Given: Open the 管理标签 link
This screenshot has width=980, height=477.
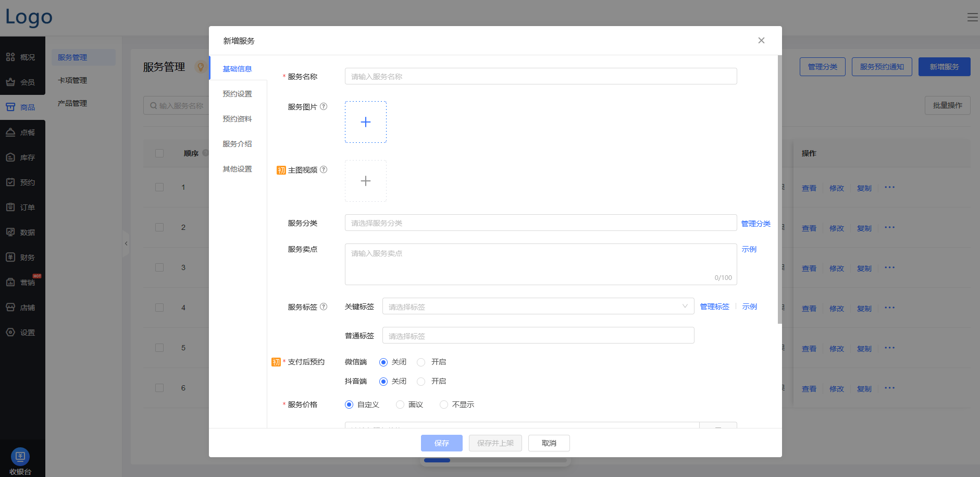Looking at the screenshot, I should 714,306.
